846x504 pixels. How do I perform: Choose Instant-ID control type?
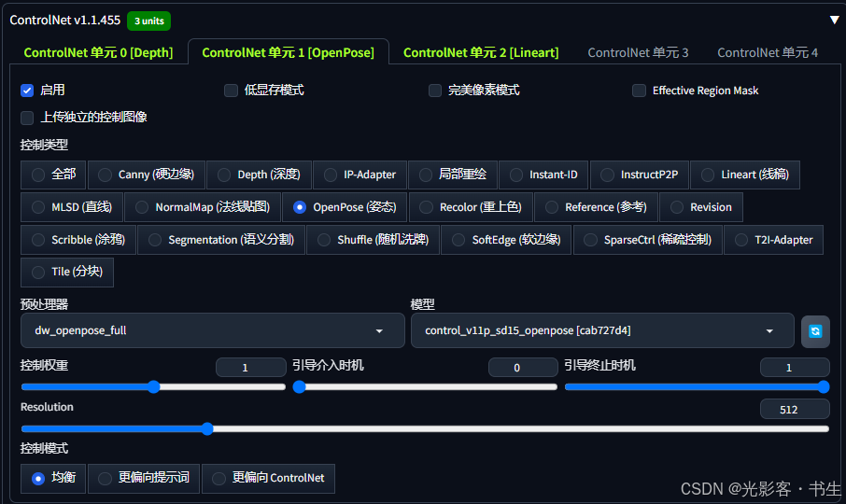543,175
